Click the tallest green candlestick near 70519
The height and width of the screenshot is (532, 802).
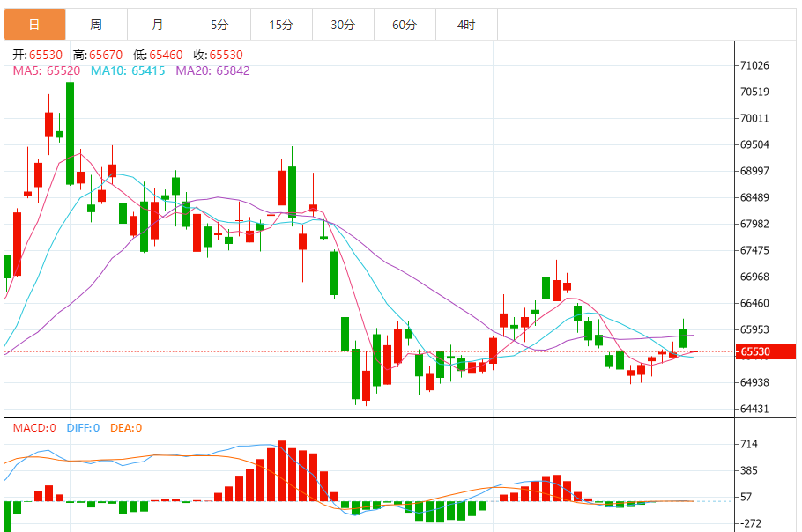71,133
